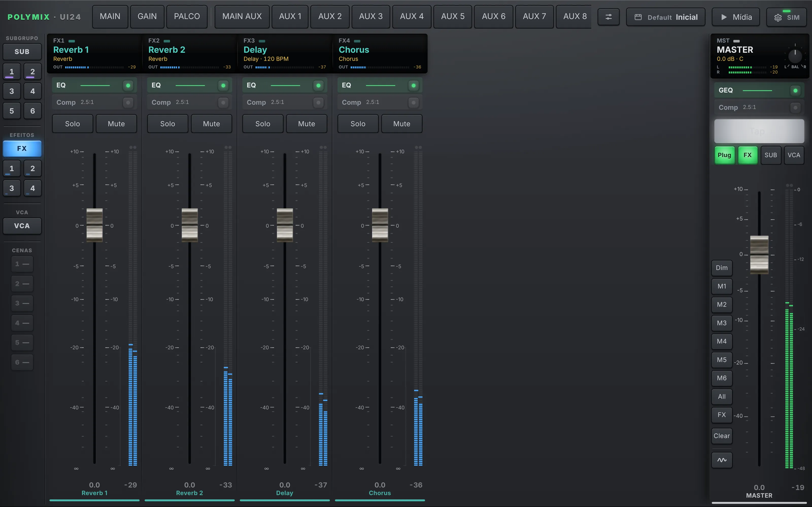The height and width of the screenshot is (507, 812).
Task: Expand the SUB subgroup view
Action: [x=22, y=52]
